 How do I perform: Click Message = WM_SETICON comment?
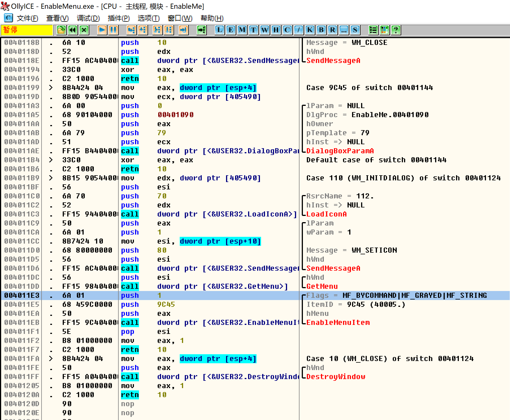[351, 250]
